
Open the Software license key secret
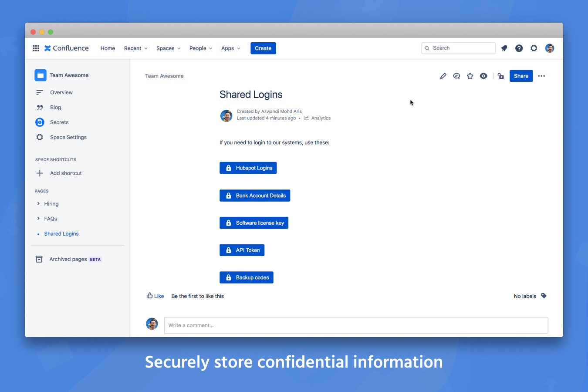254,223
